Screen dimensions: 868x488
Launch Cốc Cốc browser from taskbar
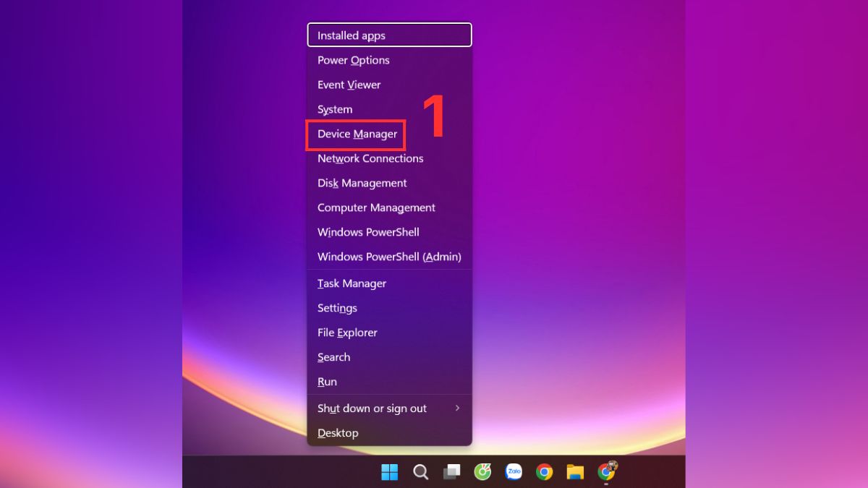[x=482, y=472]
